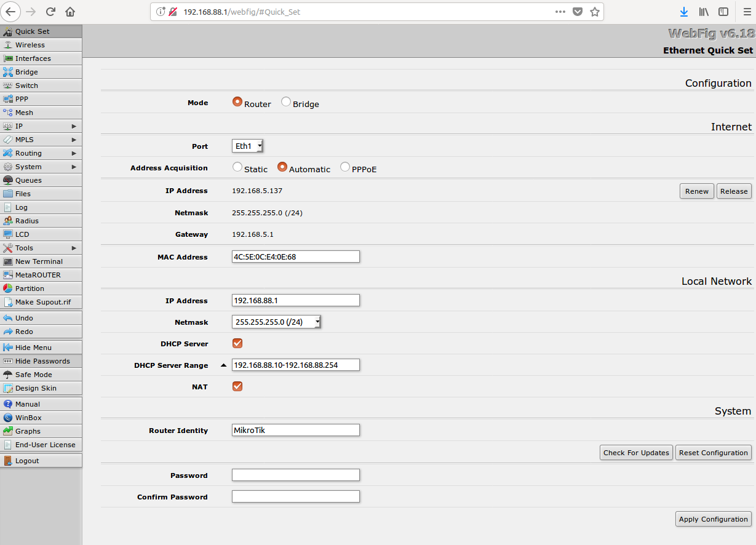The height and width of the screenshot is (545, 756).
Task: Click the Router Identity text field
Action: pyautogui.click(x=295, y=430)
